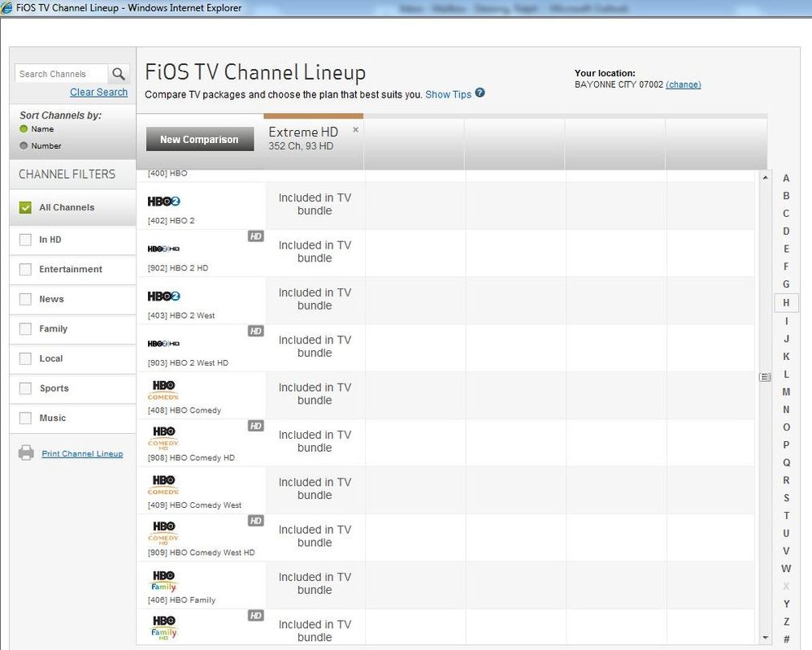The width and height of the screenshot is (812, 650).
Task: Click the [902] HBO 2 HD channel label
Action: tap(178, 268)
